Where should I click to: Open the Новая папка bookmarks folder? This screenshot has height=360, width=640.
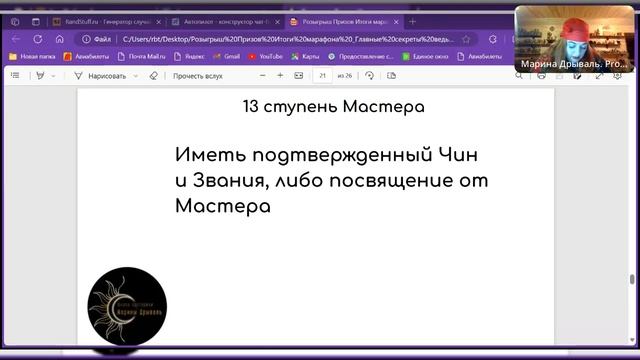pyautogui.click(x=32, y=56)
